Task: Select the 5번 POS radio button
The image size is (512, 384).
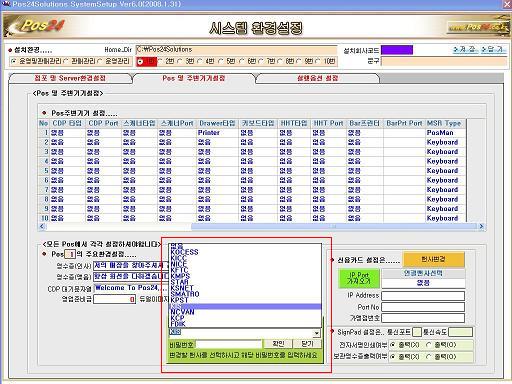Action: 221,61
